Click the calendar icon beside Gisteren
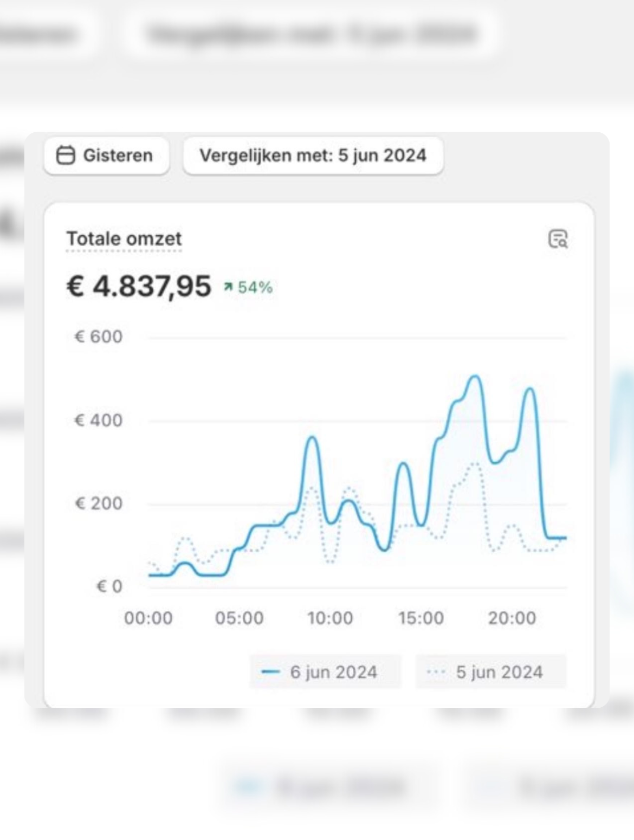Viewport: 634px width, 840px height. point(66,155)
